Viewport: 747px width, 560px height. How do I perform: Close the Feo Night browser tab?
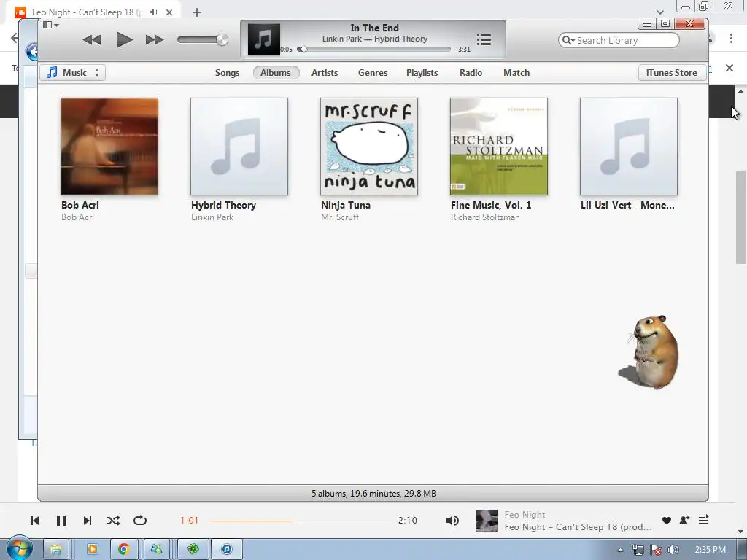coord(169,12)
